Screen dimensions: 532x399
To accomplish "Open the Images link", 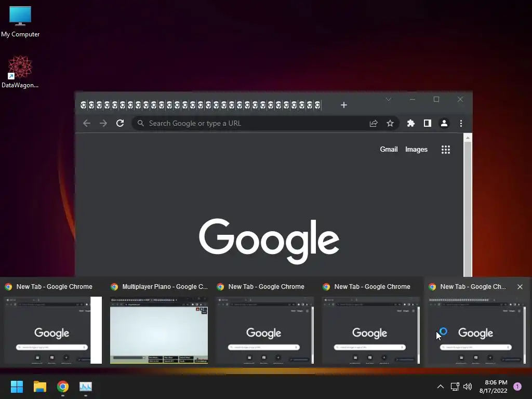I will (x=416, y=149).
